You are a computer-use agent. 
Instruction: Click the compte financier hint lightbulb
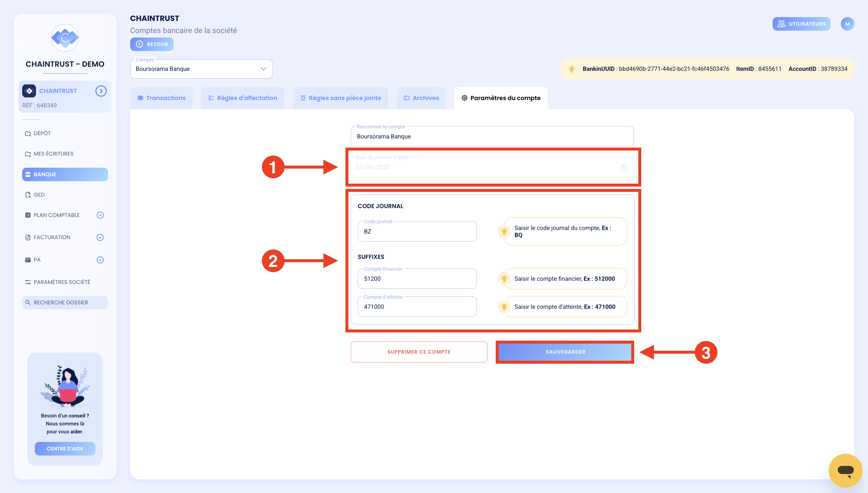coord(504,279)
